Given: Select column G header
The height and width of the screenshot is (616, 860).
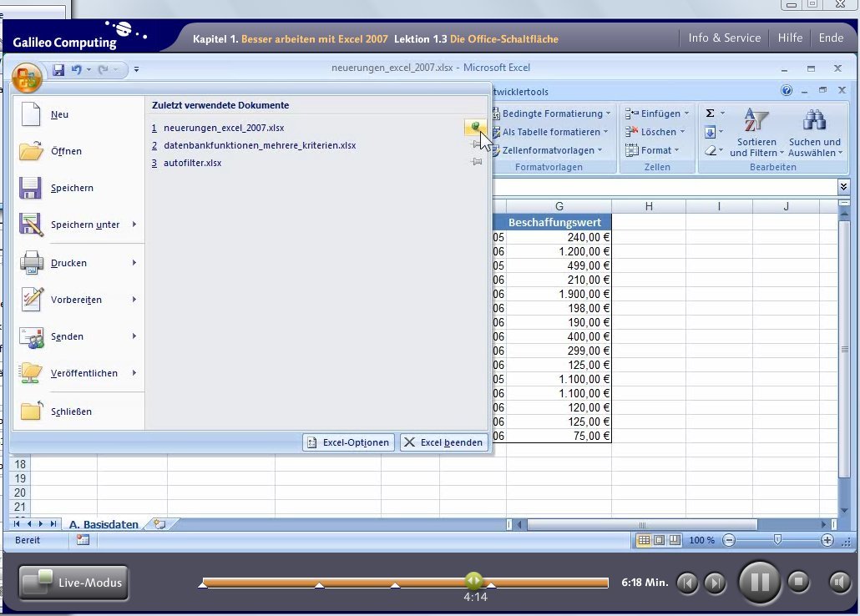Looking at the screenshot, I should (559, 206).
